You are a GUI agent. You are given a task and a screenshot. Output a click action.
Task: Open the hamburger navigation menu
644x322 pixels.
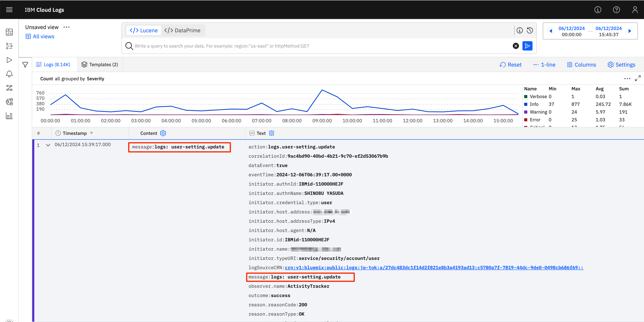pyautogui.click(x=9, y=10)
